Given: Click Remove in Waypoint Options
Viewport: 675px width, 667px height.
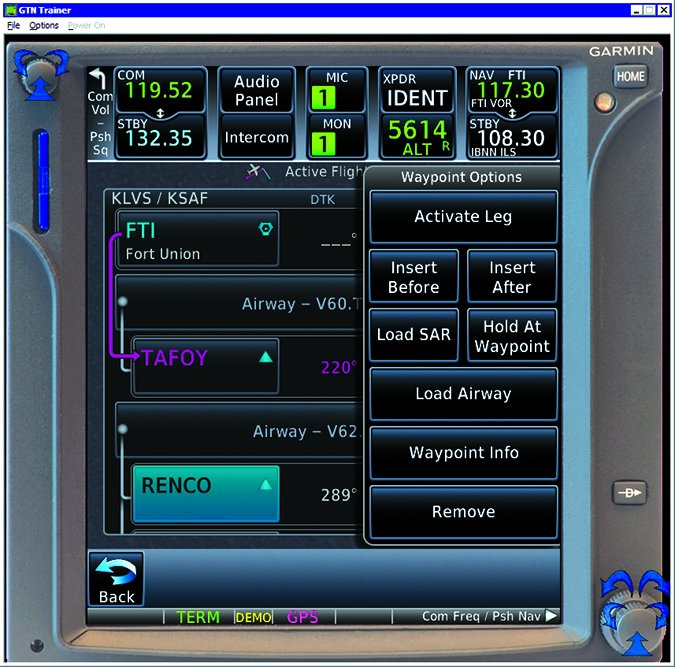Looking at the screenshot, I should 463,512.
